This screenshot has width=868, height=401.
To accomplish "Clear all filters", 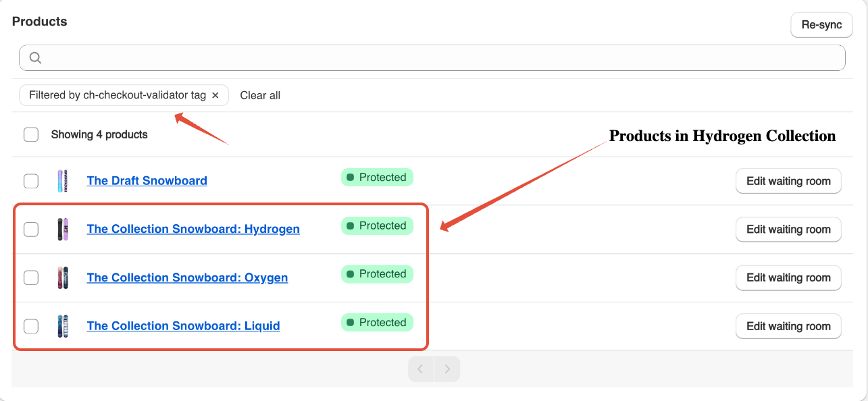I will (x=260, y=95).
